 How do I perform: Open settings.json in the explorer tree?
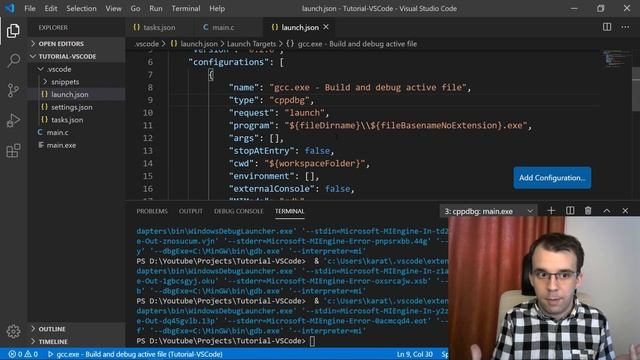pyautogui.click(x=76, y=107)
